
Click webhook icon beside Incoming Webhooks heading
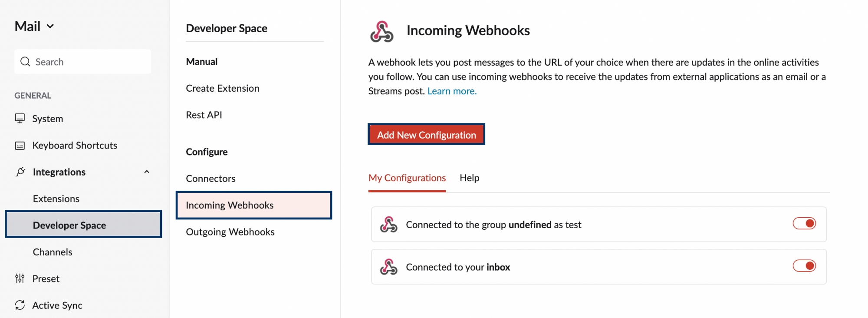click(382, 31)
